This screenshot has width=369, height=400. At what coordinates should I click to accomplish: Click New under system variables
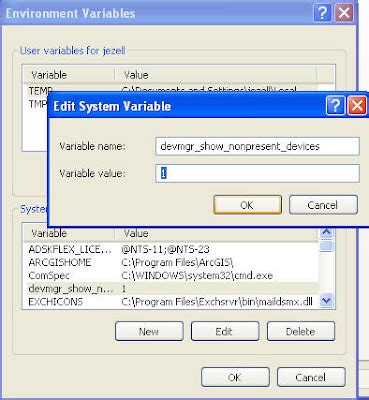149,331
